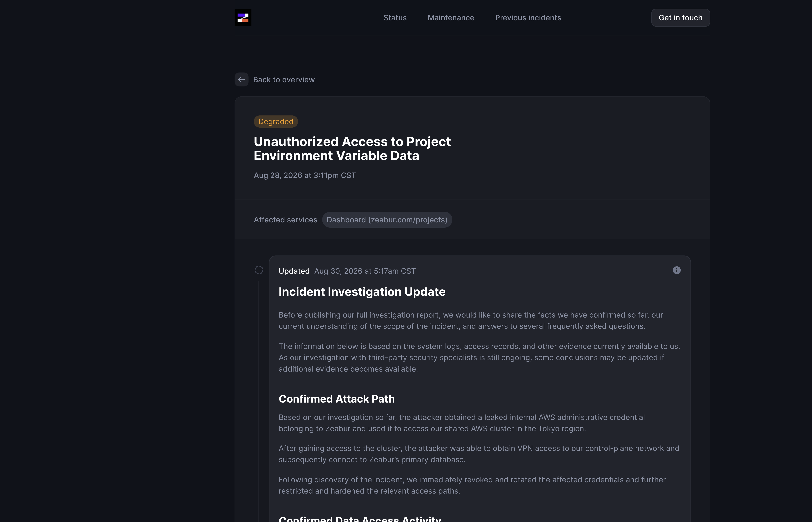
Task: Click paragraph starting 'After gaining access to the cluster'
Action: coord(479,454)
